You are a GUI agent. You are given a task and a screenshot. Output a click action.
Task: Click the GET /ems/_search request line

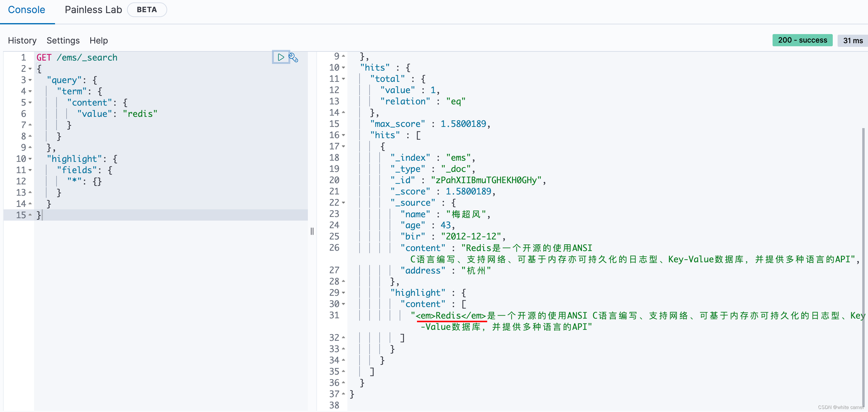[77, 58]
